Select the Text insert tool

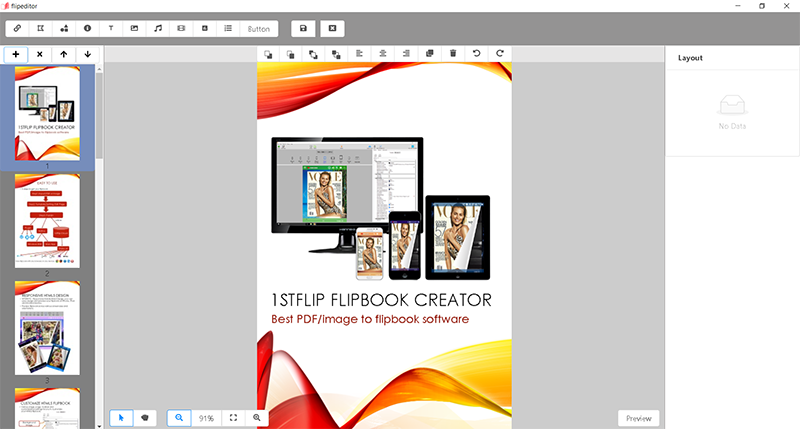click(x=111, y=29)
